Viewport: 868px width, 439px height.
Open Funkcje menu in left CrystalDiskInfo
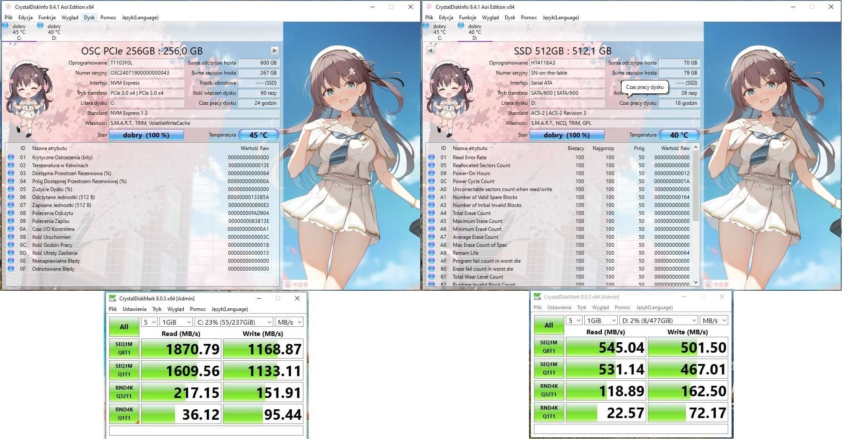click(47, 18)
